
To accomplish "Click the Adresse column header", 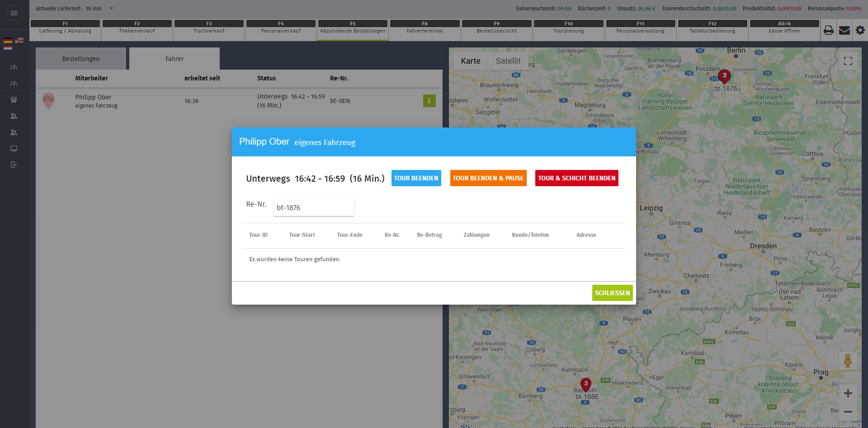I will [x=586, y=235].
